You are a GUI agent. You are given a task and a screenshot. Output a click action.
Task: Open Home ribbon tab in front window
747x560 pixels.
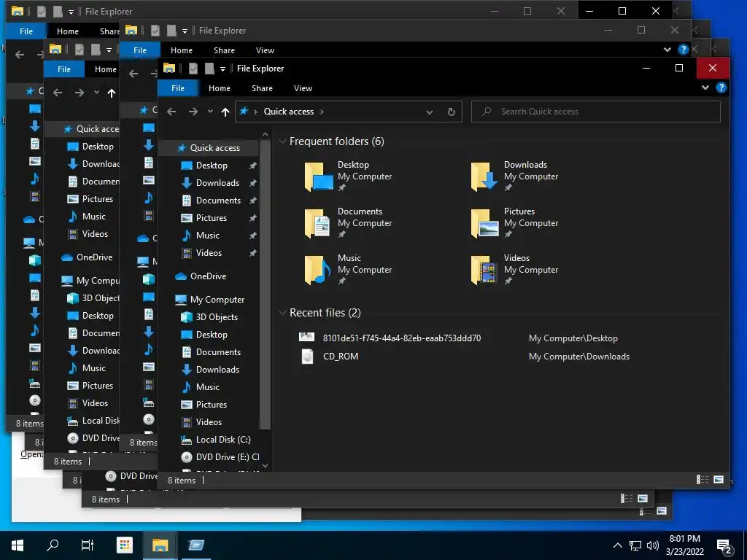tap(219, 88)
